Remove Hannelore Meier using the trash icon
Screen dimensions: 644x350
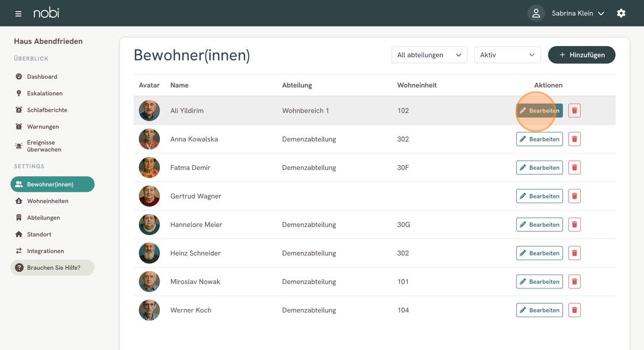pyautogui.click(x=574, y=225)
